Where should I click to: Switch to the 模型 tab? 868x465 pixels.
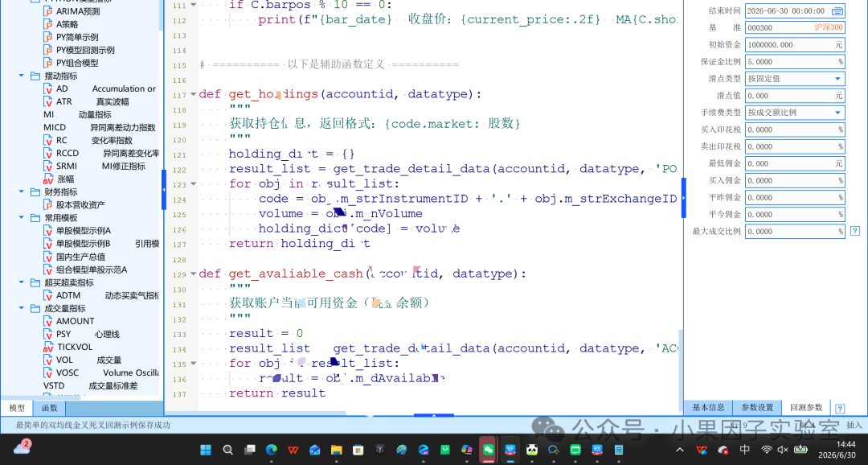pos(17,409)
